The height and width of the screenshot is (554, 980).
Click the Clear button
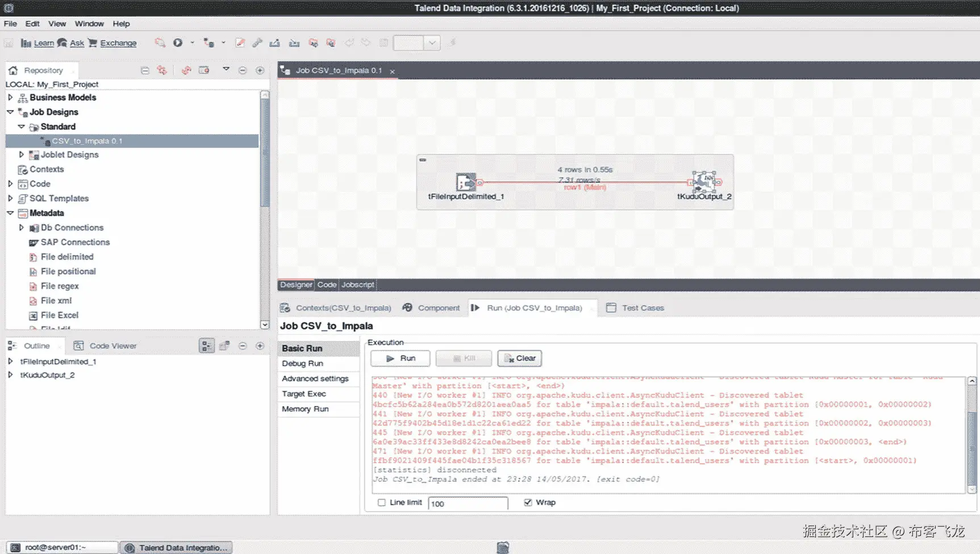pyautogui.click(x=520, y=358)
